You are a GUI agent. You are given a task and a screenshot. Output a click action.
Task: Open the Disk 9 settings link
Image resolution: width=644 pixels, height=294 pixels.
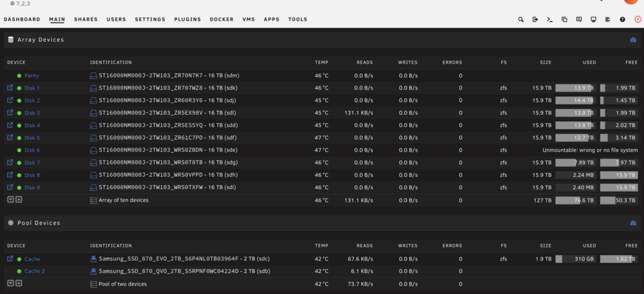tap(32, 188)
